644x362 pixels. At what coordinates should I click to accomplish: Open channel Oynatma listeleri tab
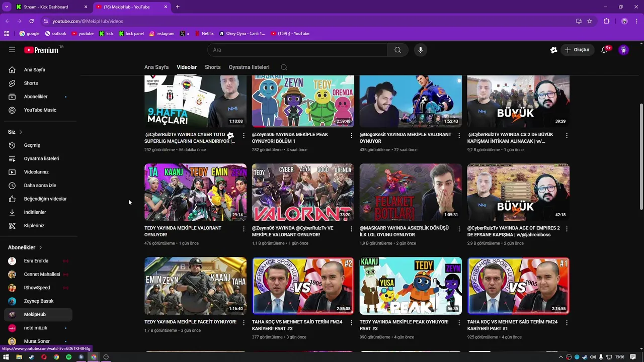[249, 67]
